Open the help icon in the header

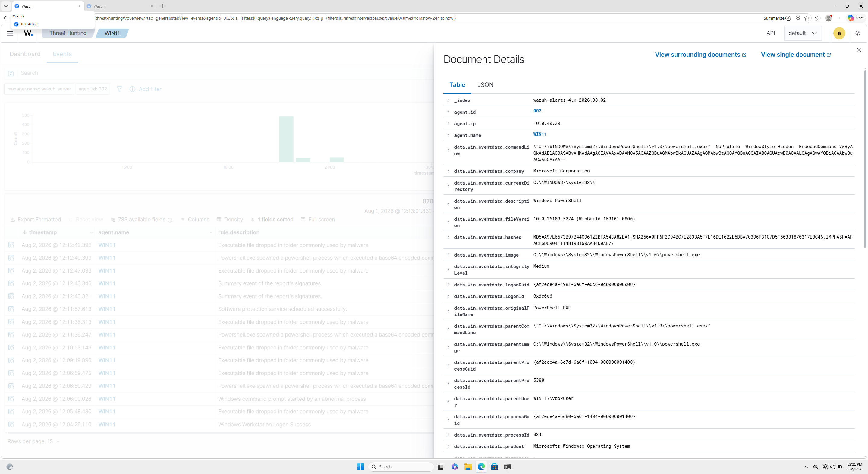click(x=857, y=33)
